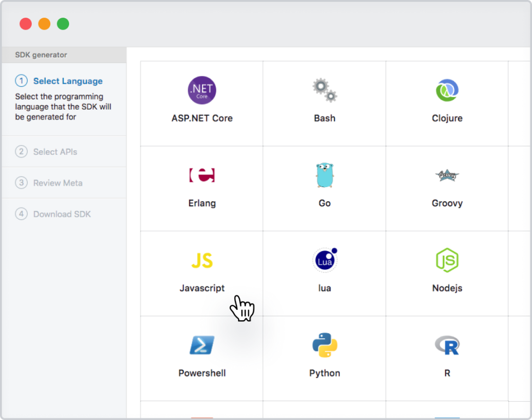Click the Bash label text
532x420 pixels.
pos(325,118)
